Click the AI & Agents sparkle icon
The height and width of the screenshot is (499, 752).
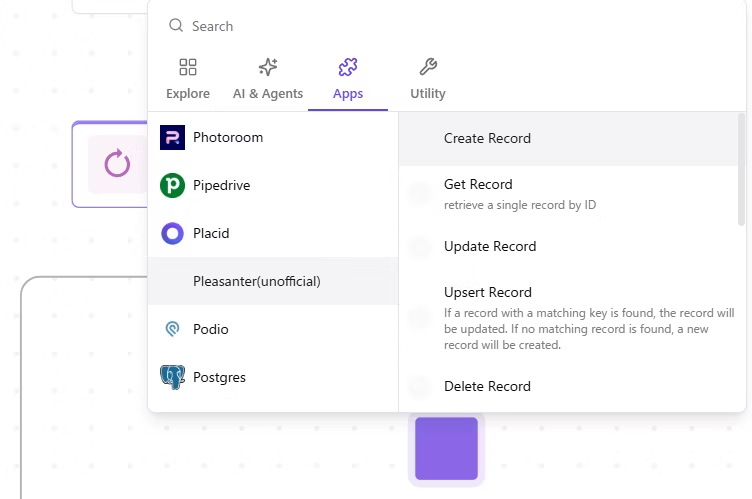point(268,67)
